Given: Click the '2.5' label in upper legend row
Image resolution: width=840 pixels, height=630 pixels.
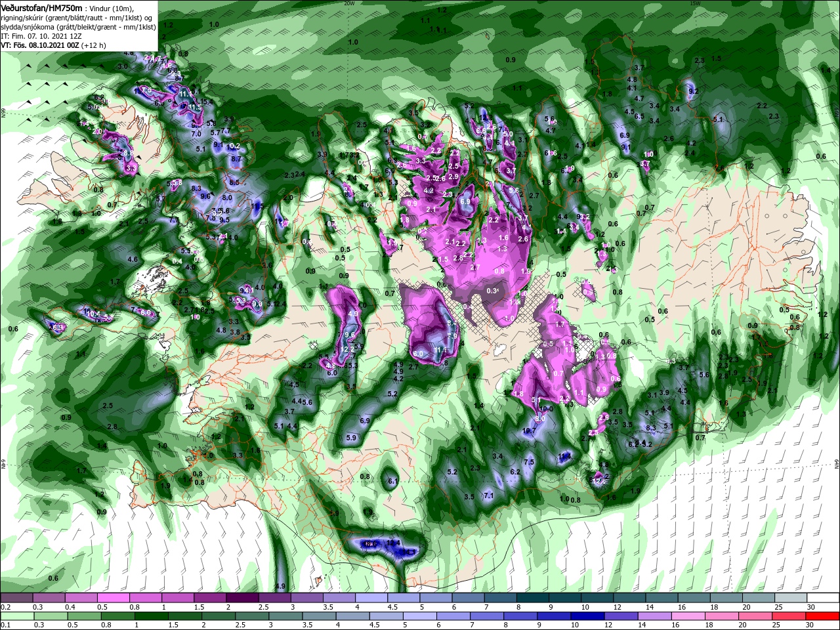Looking at the screenshot, I should coord(263,607).
